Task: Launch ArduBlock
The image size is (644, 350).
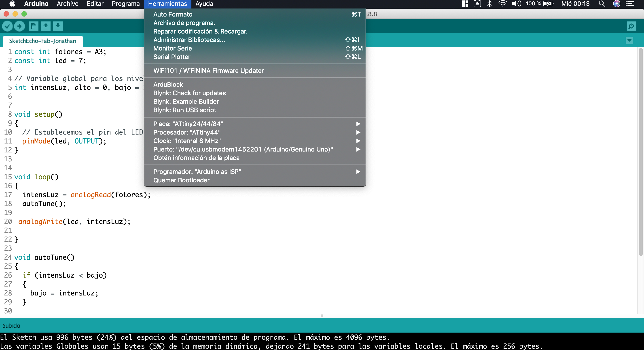Action: [255, 84]
